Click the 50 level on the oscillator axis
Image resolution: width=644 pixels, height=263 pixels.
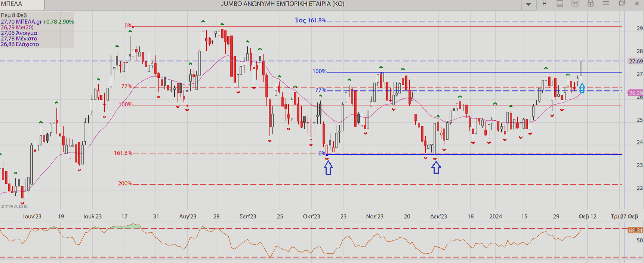(640, 241)
